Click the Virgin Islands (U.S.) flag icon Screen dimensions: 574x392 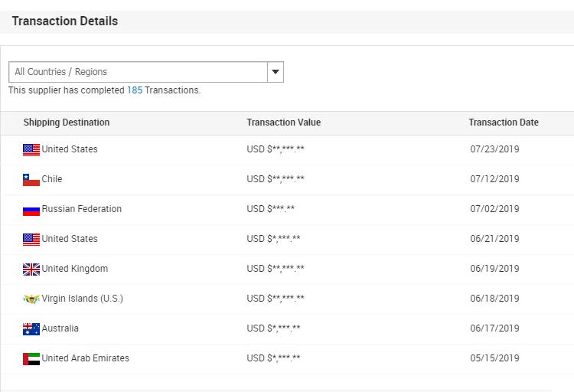tap(31, 299)
